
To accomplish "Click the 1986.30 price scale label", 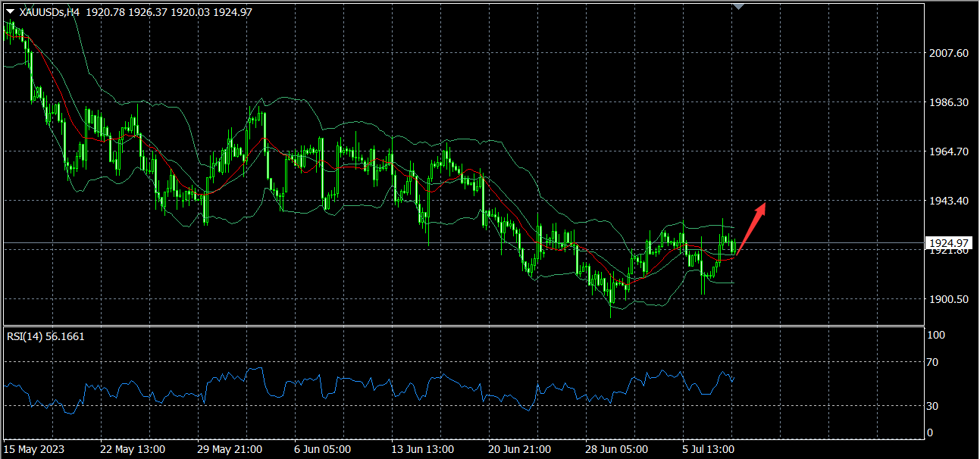I will pyautogui.click(x=949, y=102).
